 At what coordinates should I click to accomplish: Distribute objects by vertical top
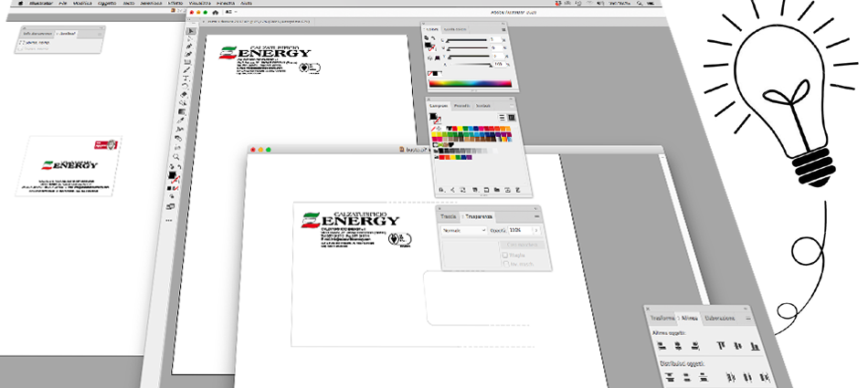[x=670, y=377]
